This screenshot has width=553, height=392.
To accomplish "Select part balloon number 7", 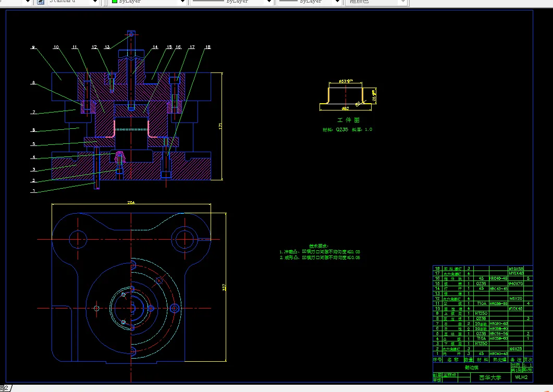I will coord(34,112).
